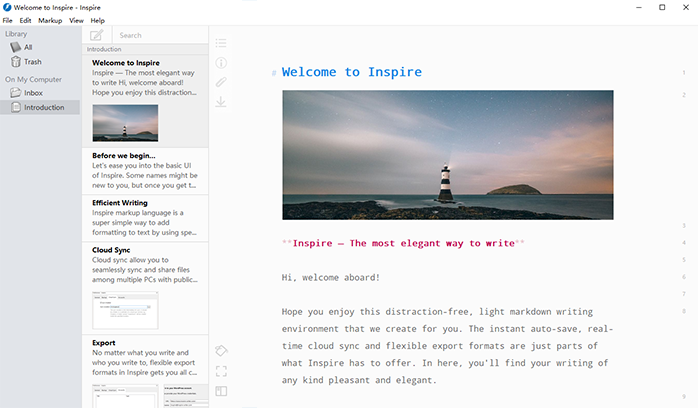This screenshot has height=408, width=698.
Task: Open the View menu
Action: tap(76, 20)
